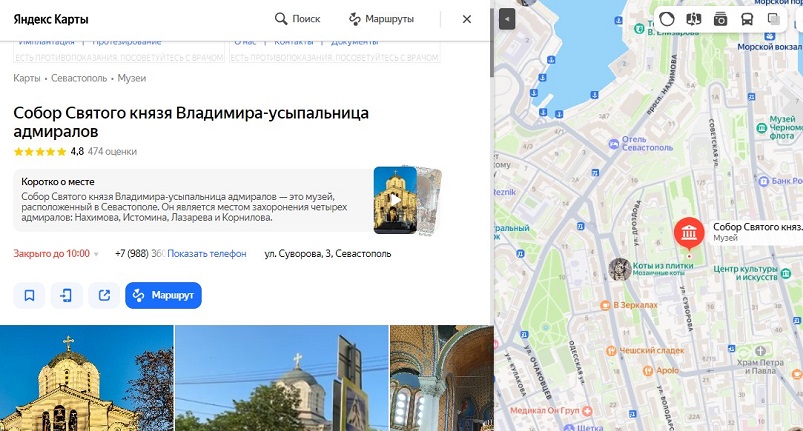803x431 pixels.
Task: Open the Alice assistant circle icon
Action: pyautogui.click(x=667, y=19)
